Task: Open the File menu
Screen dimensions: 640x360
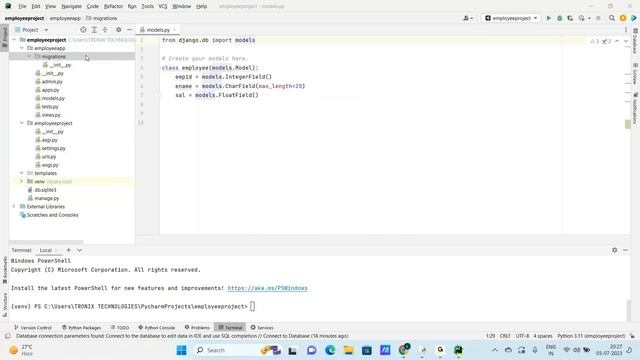Action: click(22, 6)
